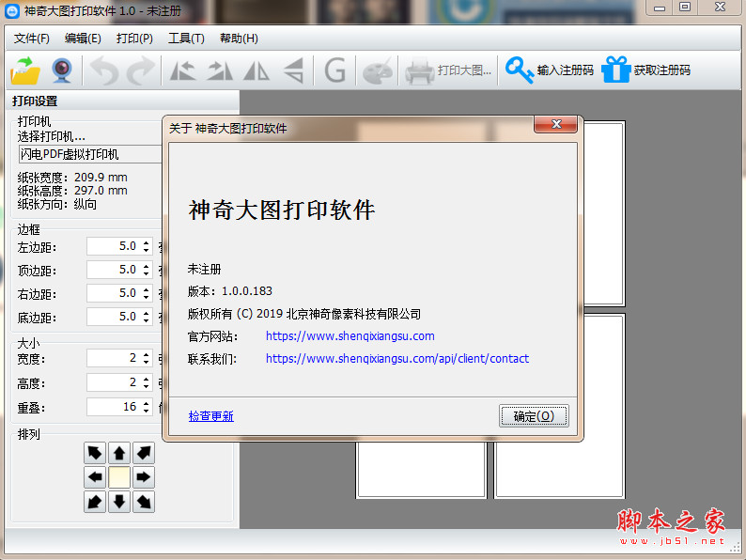Flip image horizontally icon
Image resolution: width=746 pixels, height=560 pixels.
[256, 70]
